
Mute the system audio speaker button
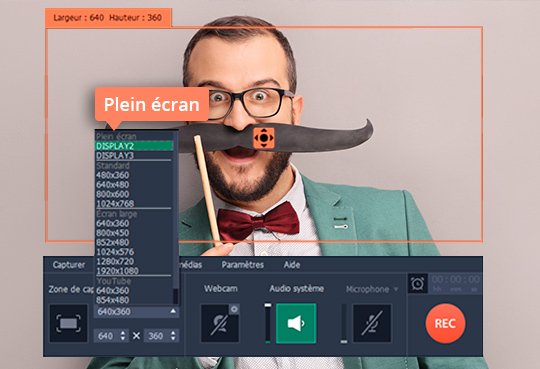pos(296,323)
